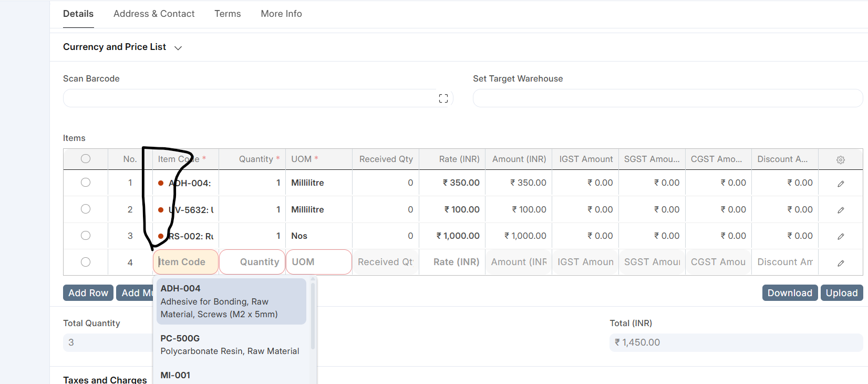Click the IGST Amount column header

[x=585, y=159]
